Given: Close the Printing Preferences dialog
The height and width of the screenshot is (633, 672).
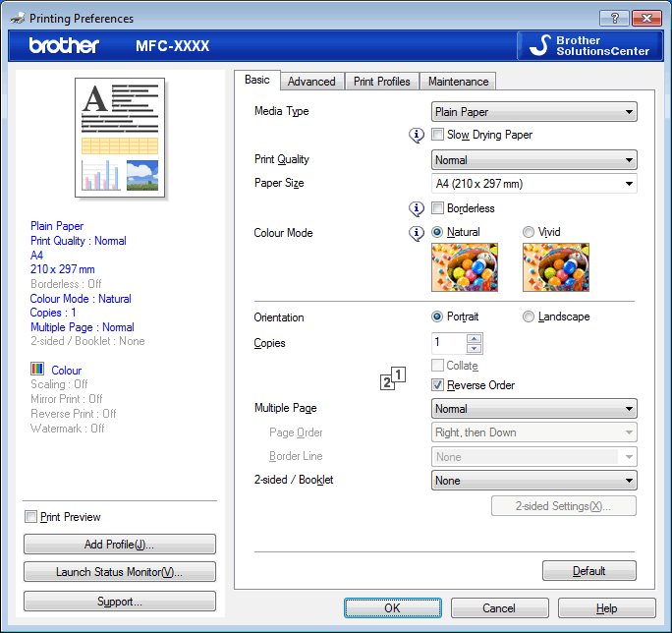Looking at the screenshot, I should tap(647, 18).
